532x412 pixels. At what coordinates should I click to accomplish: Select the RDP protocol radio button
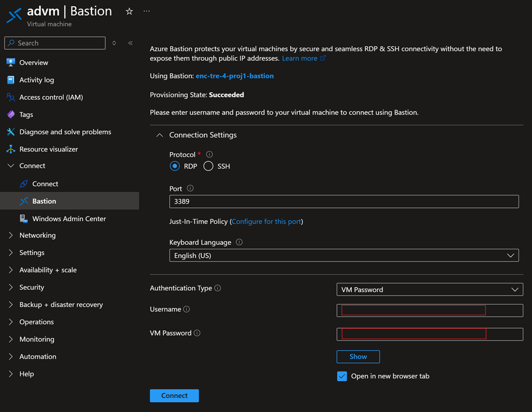[x=175, y=166]
